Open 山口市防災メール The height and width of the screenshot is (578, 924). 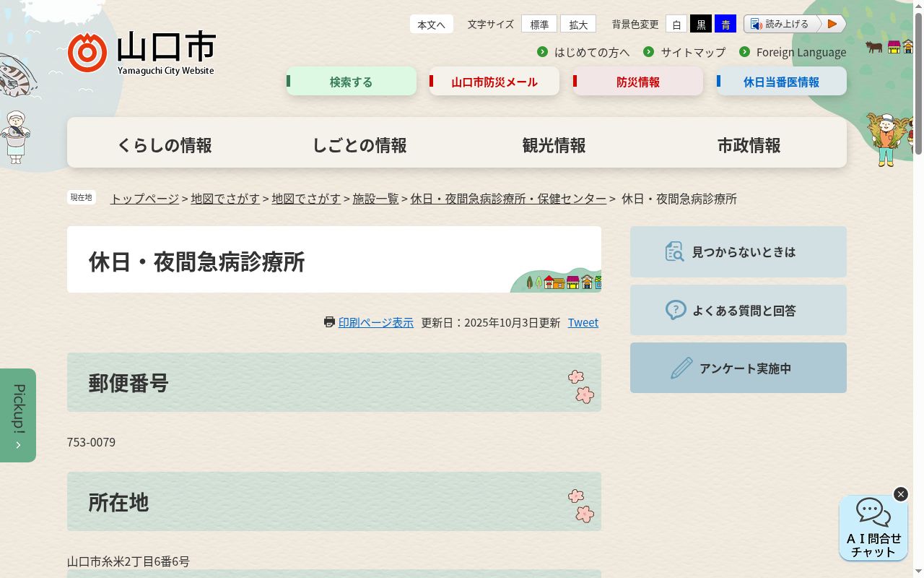[x=494, y=82]
